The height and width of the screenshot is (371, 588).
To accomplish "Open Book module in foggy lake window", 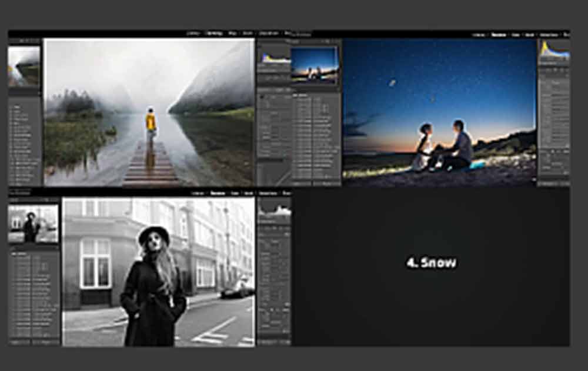I will click(x=248, y=34).
